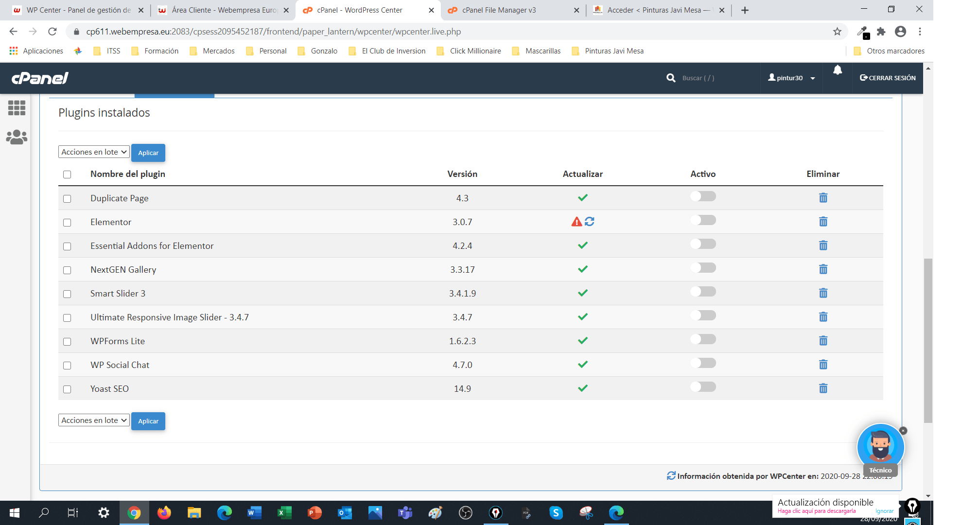
Task: Delete Yoast SEO plugin with trash icon
Action: tap(823, 388)
